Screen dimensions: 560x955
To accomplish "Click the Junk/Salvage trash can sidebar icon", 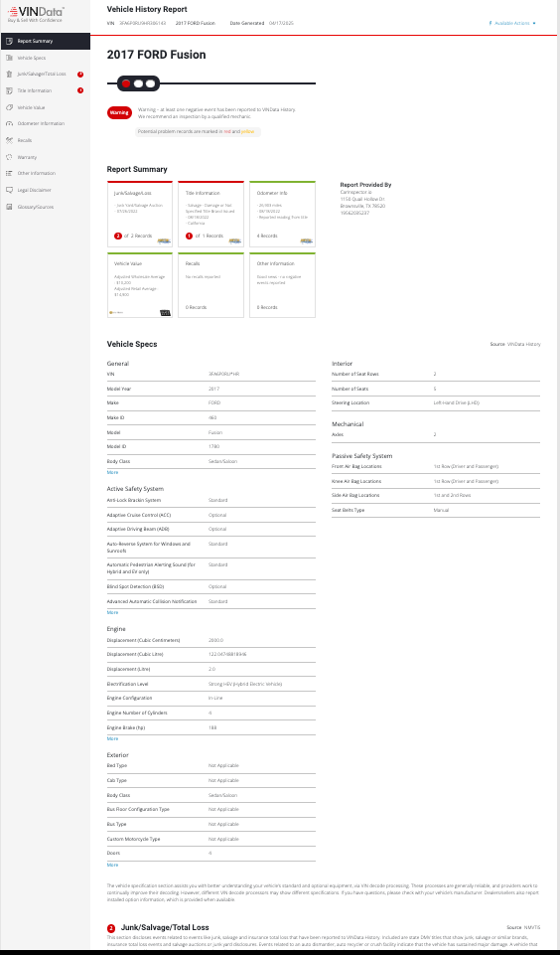I will (x=9, y=74).
